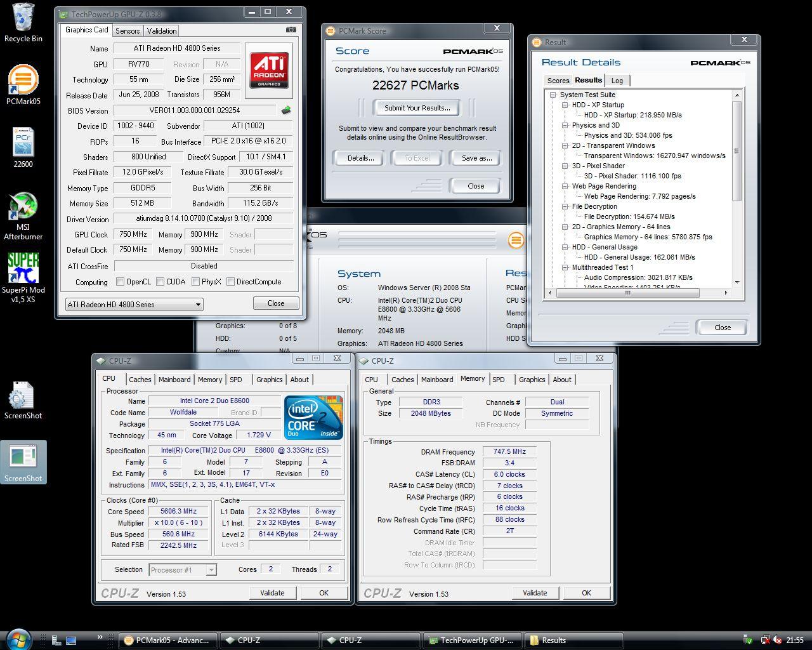Click the Result tree vertical scrollbar thumb
Screen dimensions: 812x650
coord(737,150)
